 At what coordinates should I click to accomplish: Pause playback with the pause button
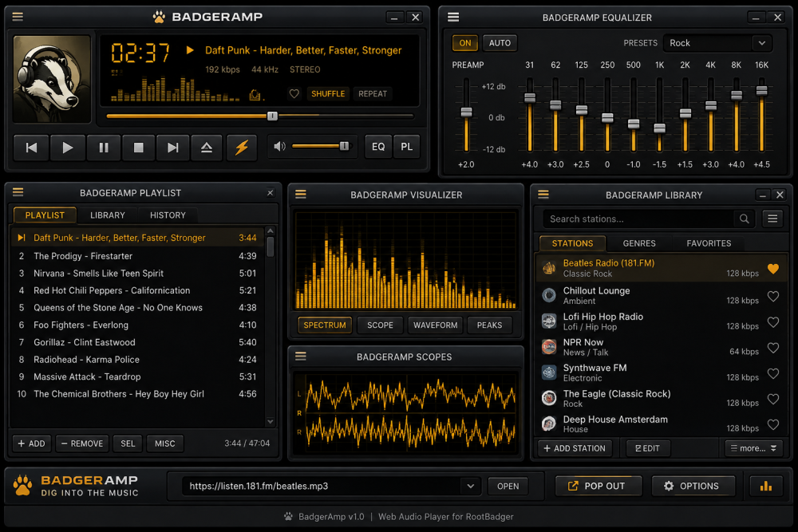(x=104, y=148)
